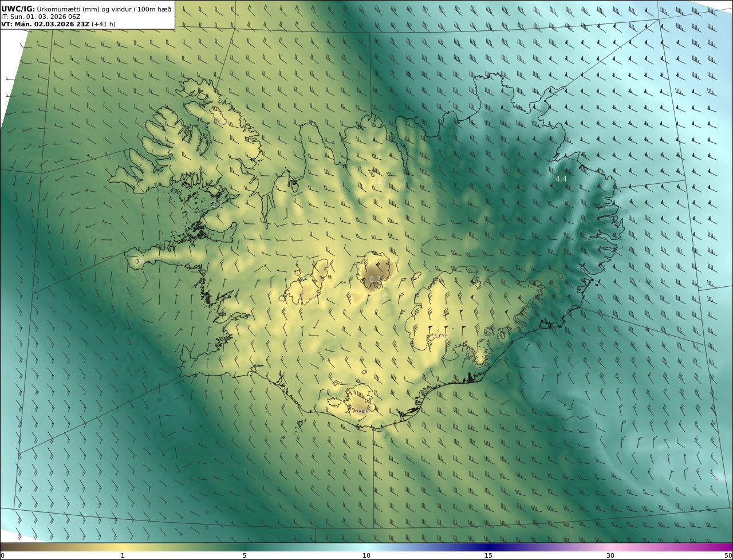This screenshot has width=733, height=560.
Task: Click the "15" tick on the color scale
Action: coord(488,555)
